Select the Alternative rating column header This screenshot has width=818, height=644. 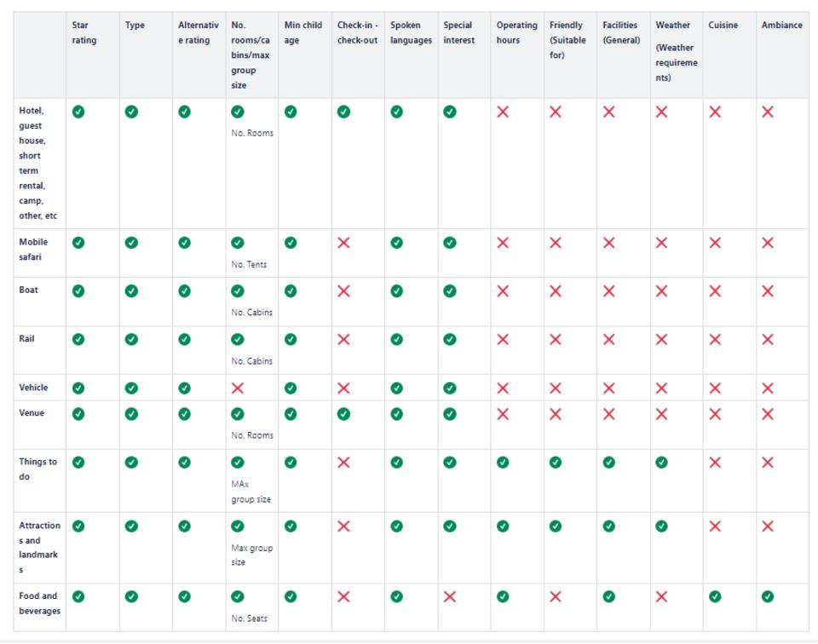point(199,33)
